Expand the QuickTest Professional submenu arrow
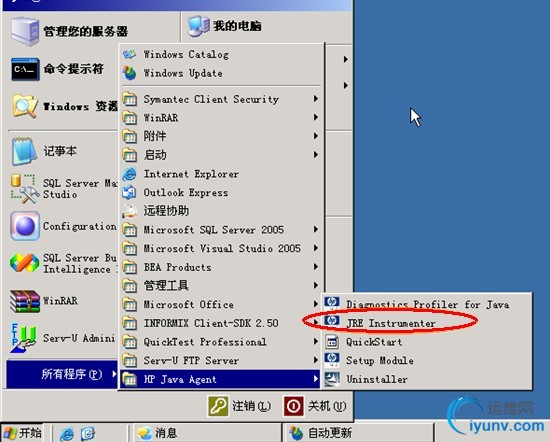The height and width of the screenshot is (442, 550). pyautogui.click(x=316, y=341)
